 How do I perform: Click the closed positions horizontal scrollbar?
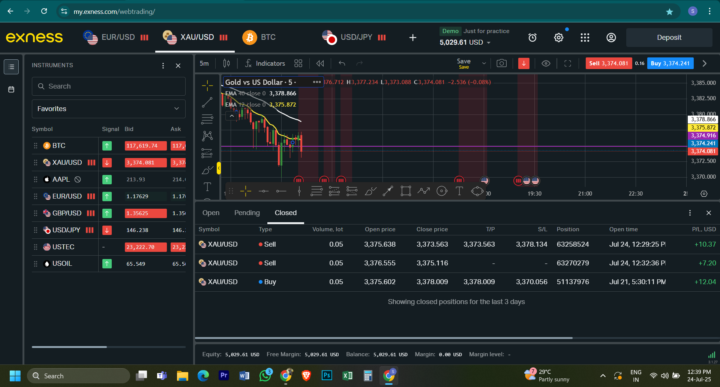tap(384, 338)
